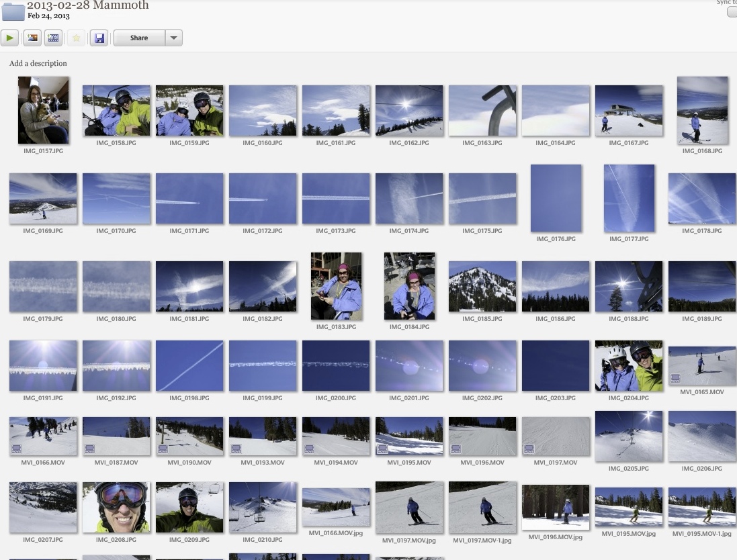The height and width of the screenshot is (560, 737).
Task: Open the IMG_0208.JPG goggles selfie
Action: point(116,507)
